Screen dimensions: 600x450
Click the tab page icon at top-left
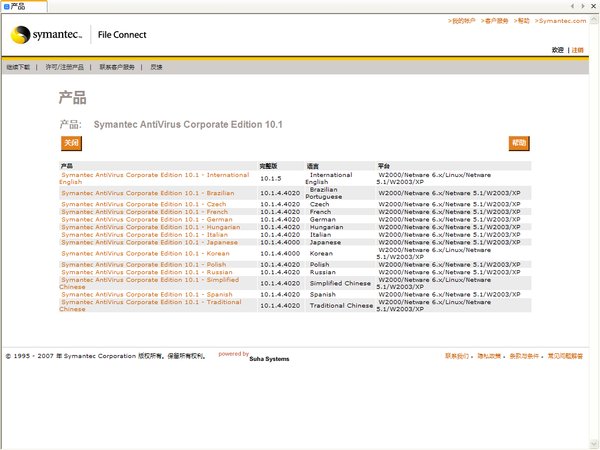pyautogui.click(x=6, y=6)
